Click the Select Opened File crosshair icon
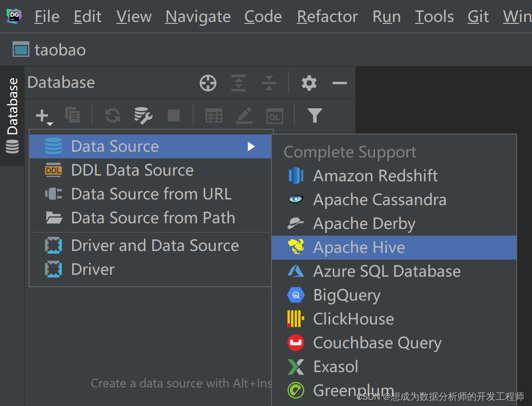532x406 pixels. click(x=208, y=83)
